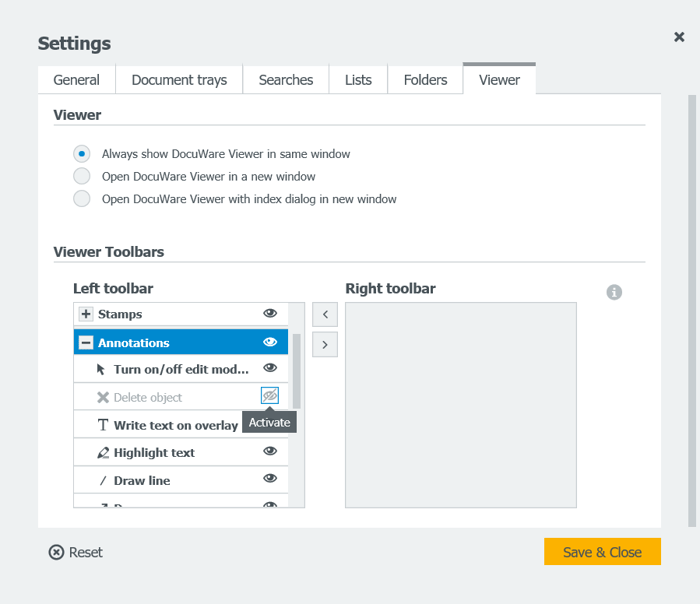Image resolution: width=700 pixels, height=604 pixels.
Task: Open the Searches tab
Action: coord(286,80)
